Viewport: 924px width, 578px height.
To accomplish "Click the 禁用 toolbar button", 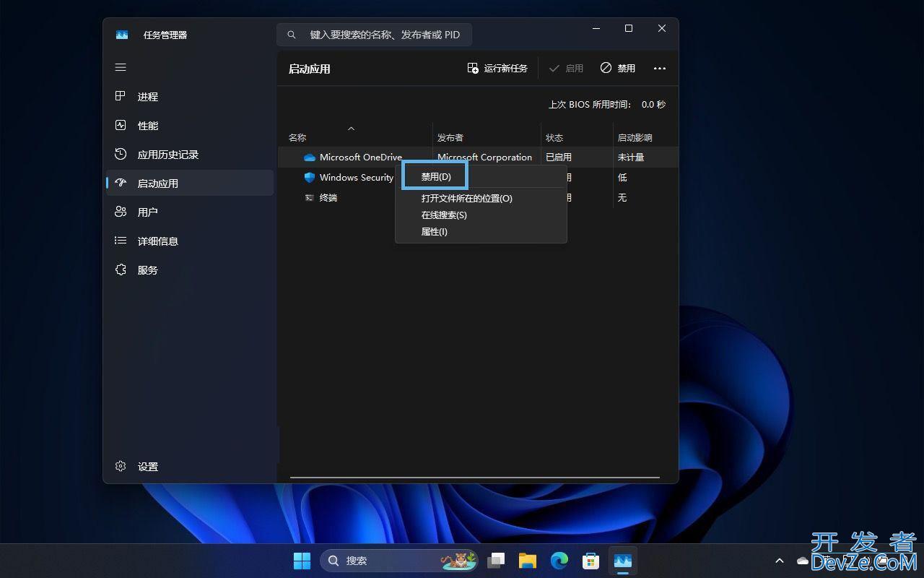I will [x=618, y=68].
